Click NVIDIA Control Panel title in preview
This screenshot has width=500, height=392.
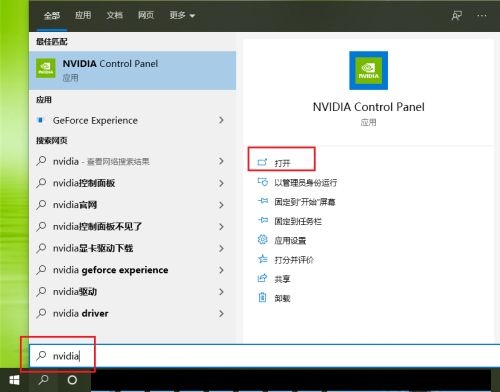pyautogui.click(x=369, y=107)
